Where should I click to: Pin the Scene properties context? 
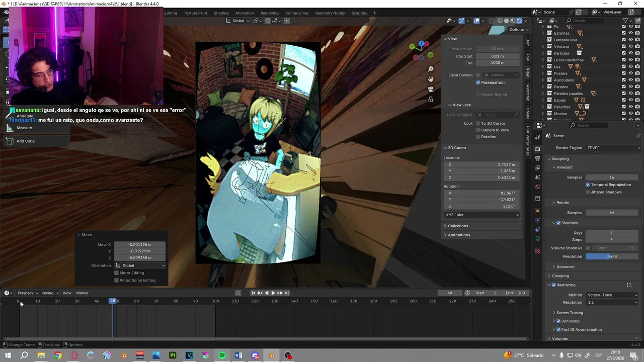pos(638,136)
